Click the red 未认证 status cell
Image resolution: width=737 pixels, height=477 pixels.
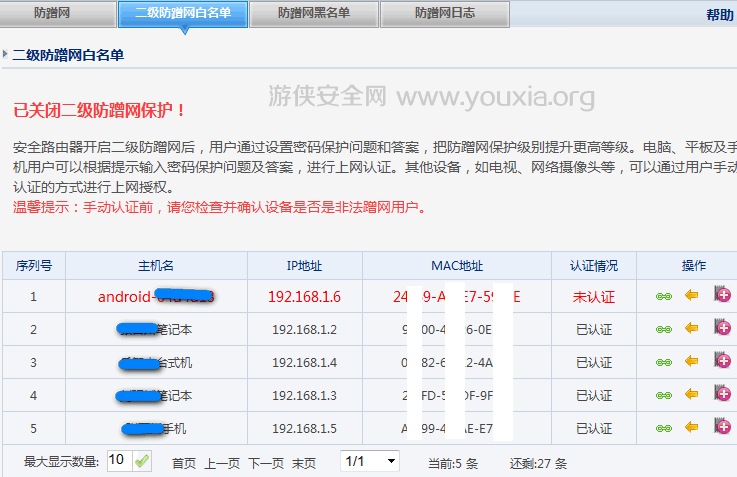[594, 297]
